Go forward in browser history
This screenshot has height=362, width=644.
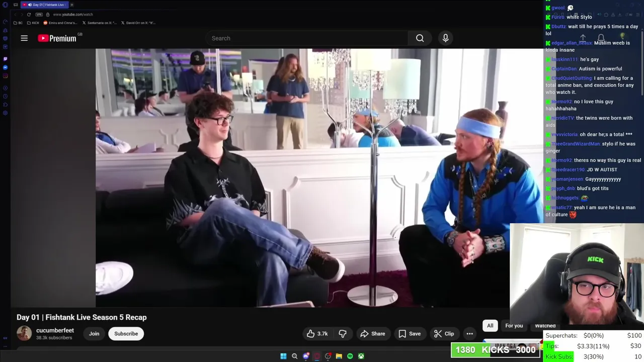click(x=21, y=14)
